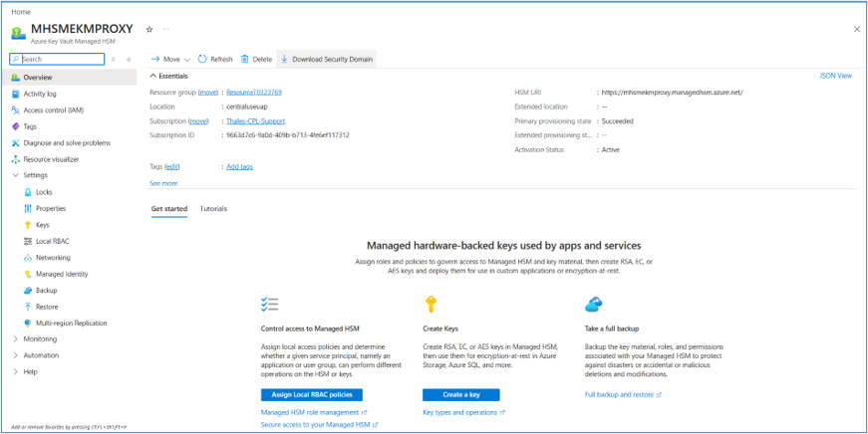Open Secure access to your Managed HSM link
The image size is (868, 434).
319,425
